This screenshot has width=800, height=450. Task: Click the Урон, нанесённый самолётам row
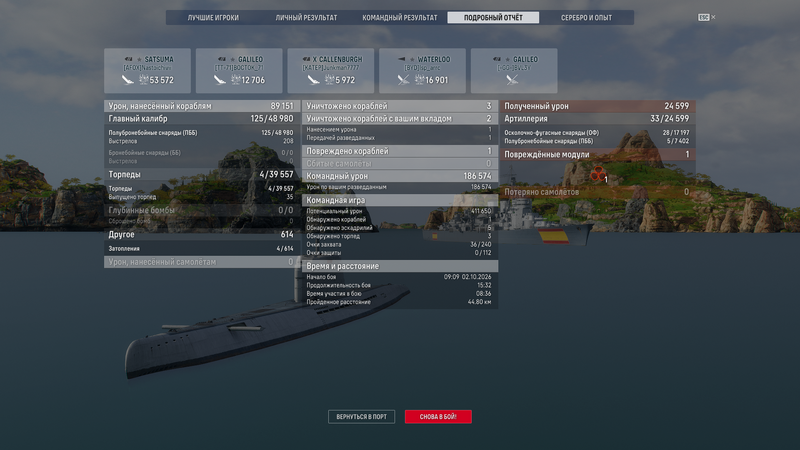tap(202, 262)
